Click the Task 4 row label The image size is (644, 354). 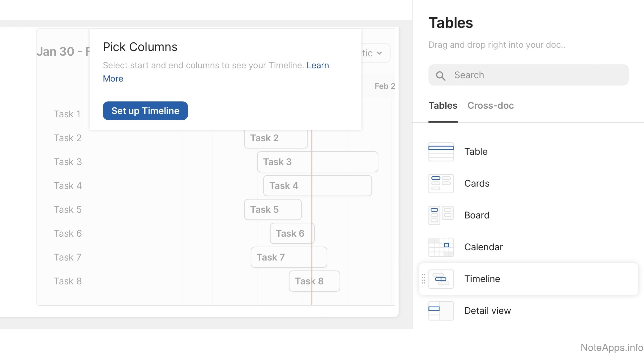coord(68,186)
